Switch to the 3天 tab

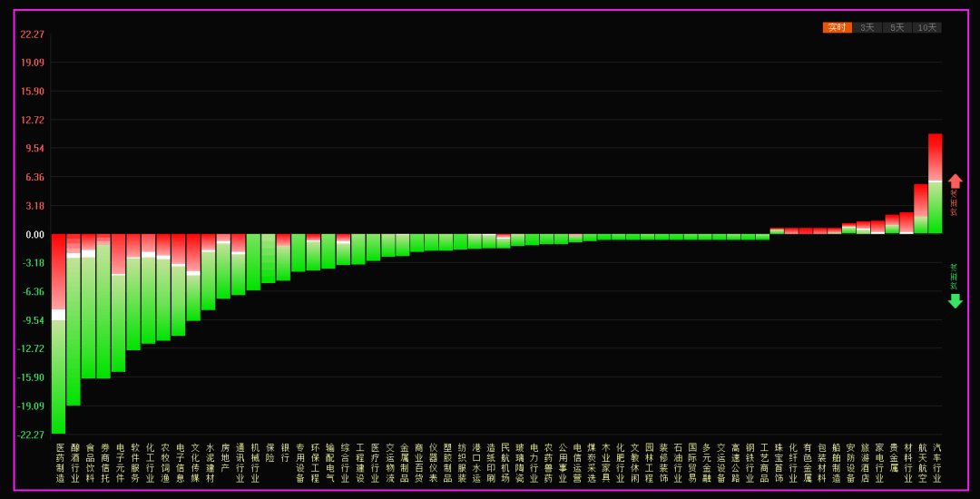click(867, 27)
